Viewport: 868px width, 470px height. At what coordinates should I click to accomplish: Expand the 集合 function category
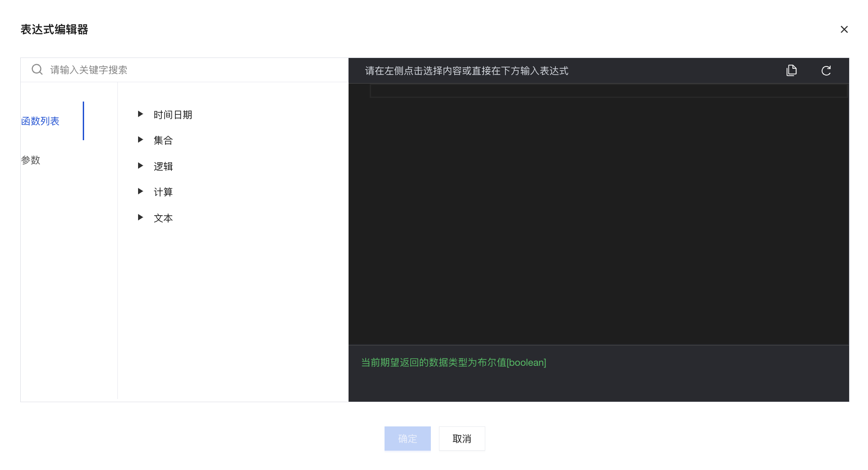coord(140,140)
